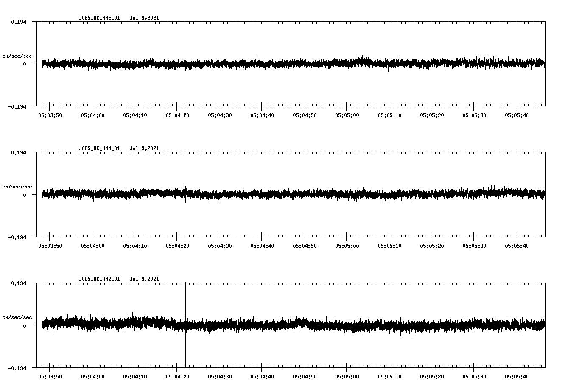
Task: Click the cm/sec/sec unit label on HNE plot
Action: (17, 56)
